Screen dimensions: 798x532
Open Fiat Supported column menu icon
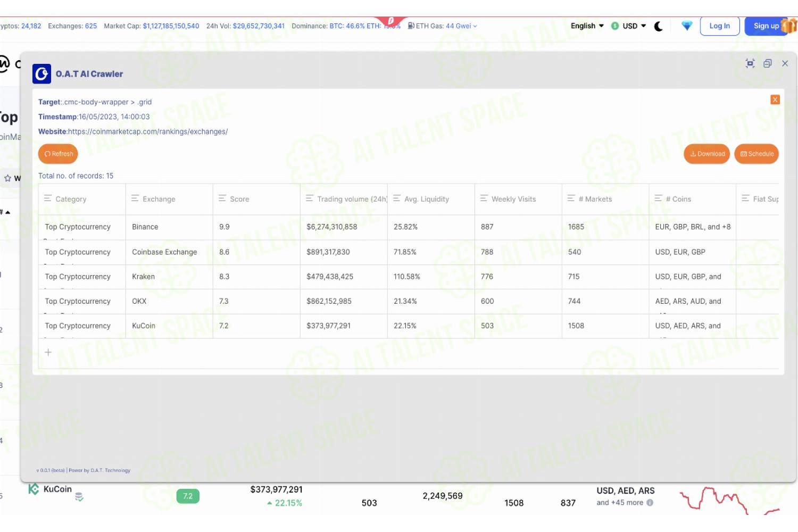(746, 198)
